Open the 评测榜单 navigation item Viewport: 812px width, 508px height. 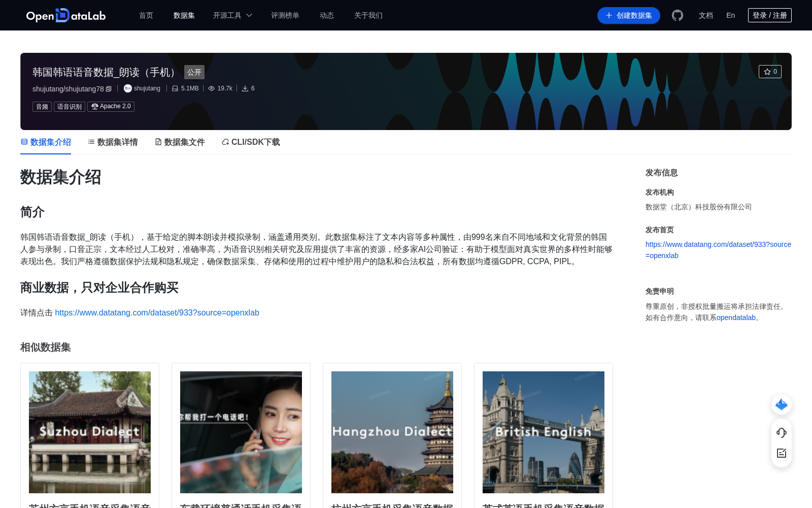tap(285, 15)
